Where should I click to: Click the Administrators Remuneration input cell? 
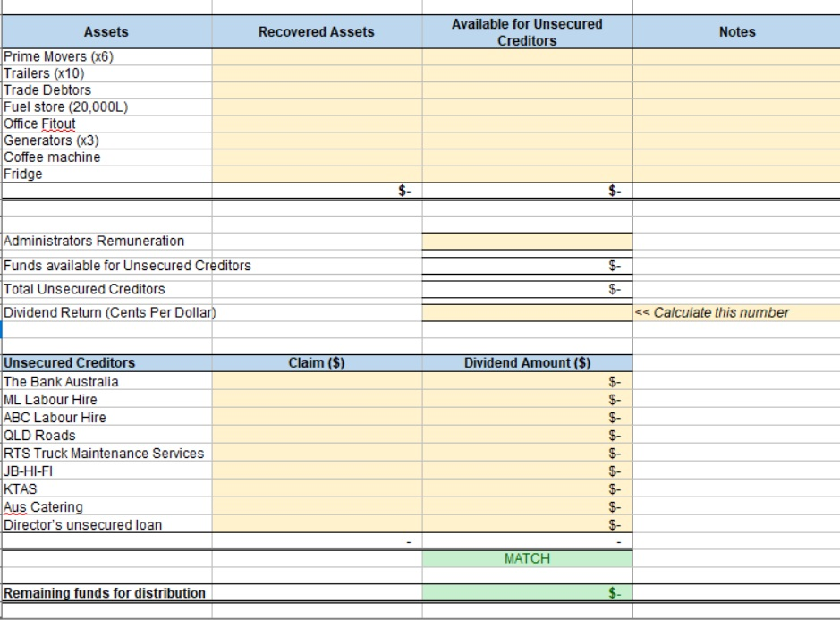point(527,242)
